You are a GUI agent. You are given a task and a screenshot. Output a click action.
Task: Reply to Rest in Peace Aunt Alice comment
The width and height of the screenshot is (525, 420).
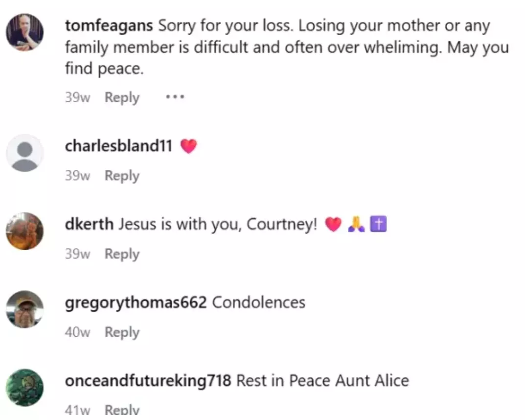[122, 410]
